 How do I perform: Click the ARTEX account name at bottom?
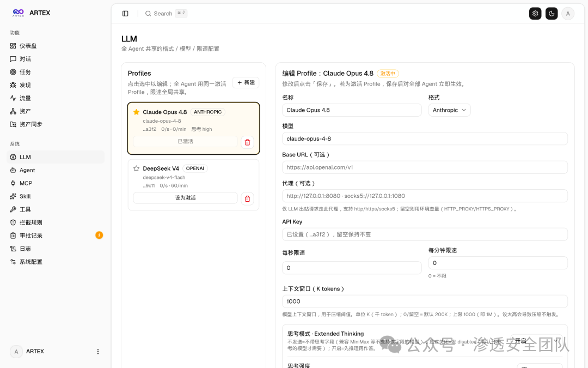coord(35,352)
